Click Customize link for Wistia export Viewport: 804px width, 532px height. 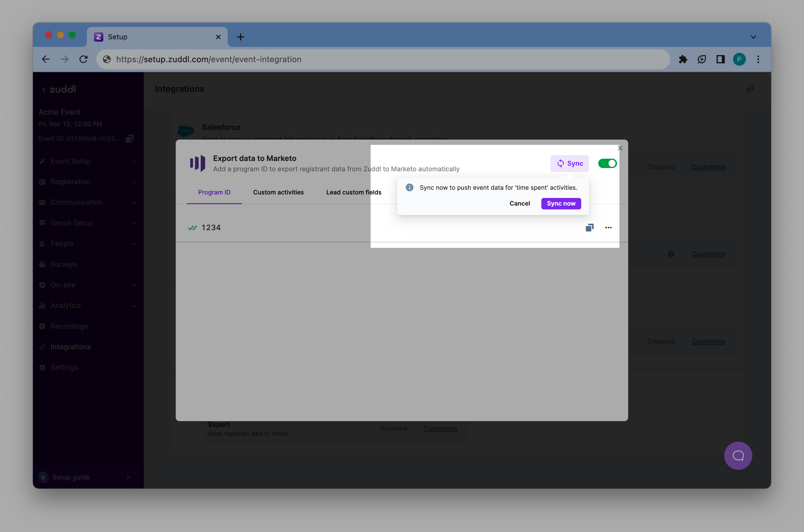440,428
